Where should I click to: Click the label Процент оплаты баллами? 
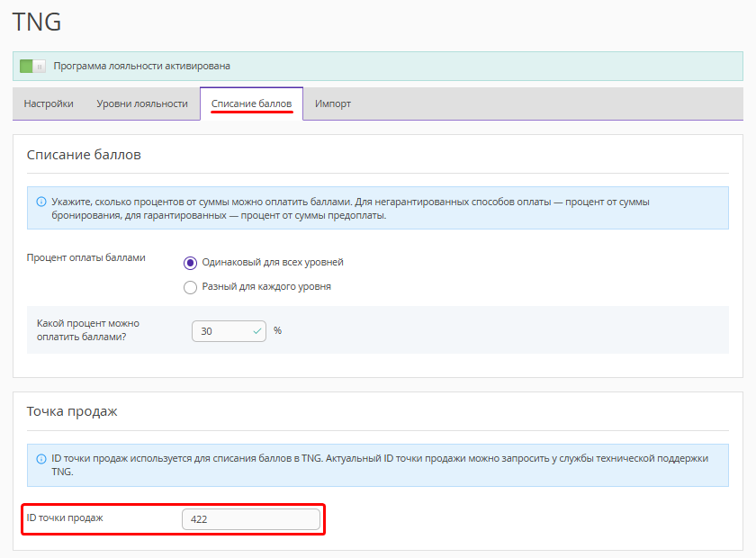85,257
